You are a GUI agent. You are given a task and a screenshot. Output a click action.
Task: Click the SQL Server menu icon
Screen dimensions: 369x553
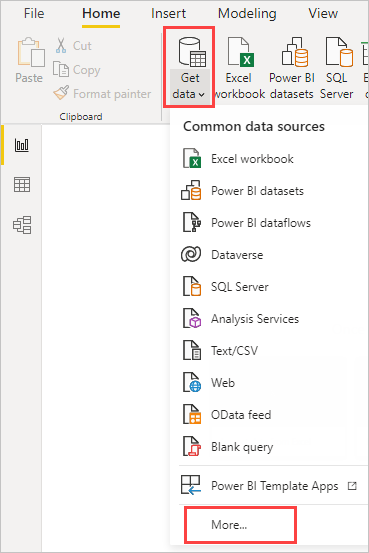pyautogui.click(x=192, y=286)
